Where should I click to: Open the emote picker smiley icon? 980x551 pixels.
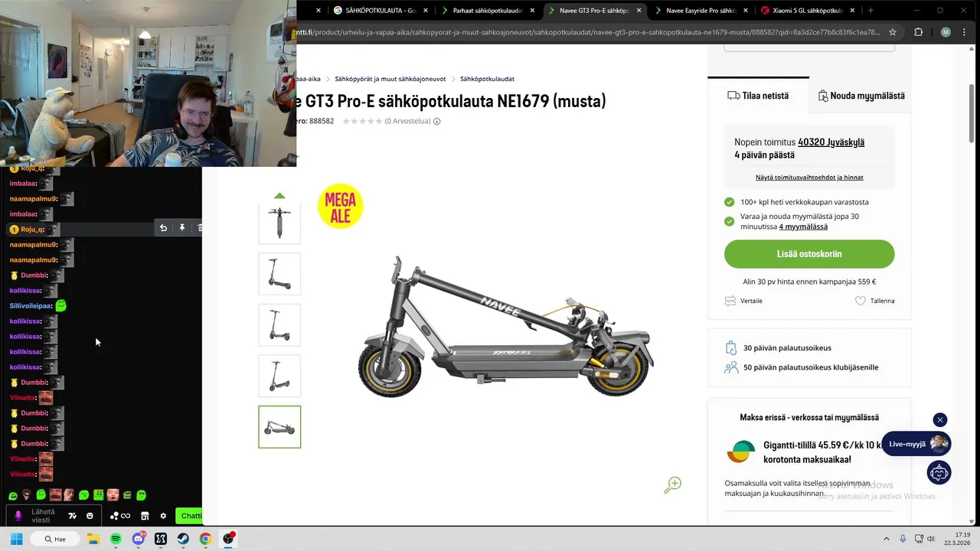tap(90, 516)
